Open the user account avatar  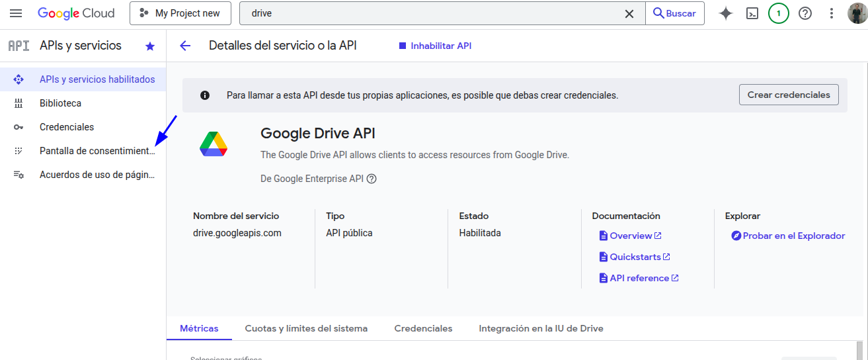tap(857, 13)
